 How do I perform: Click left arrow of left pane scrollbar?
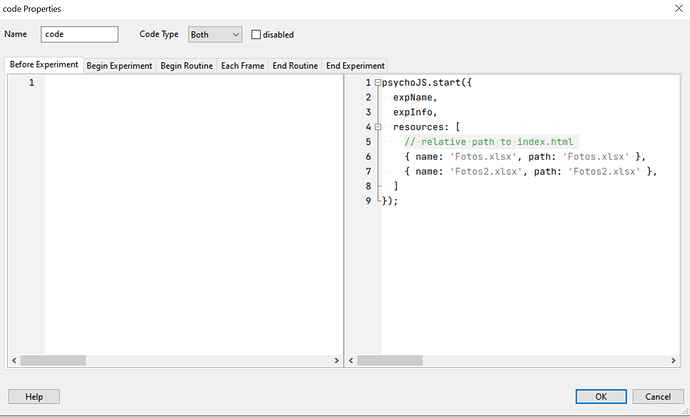[14, 360]
